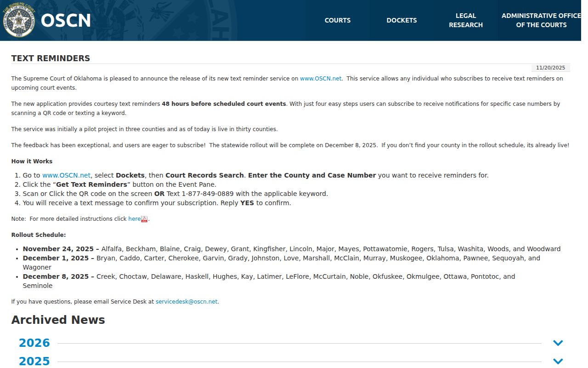Image resolution: width=588 pixels, height=368 pixels.
Task: Follow the www.OSCN.net link in first paragraph
Action: point(321,79)
